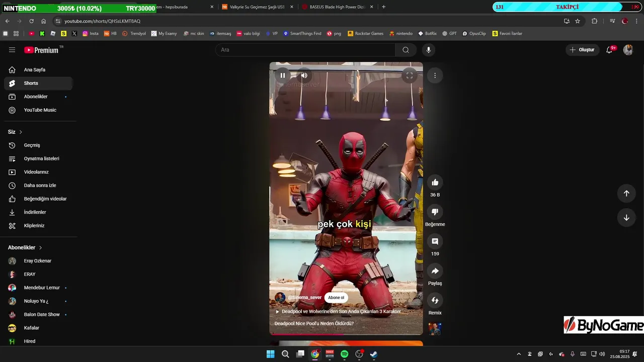Mute the Shorts video volume
This screenshot has height=362, width=644.
pos(304,75)
